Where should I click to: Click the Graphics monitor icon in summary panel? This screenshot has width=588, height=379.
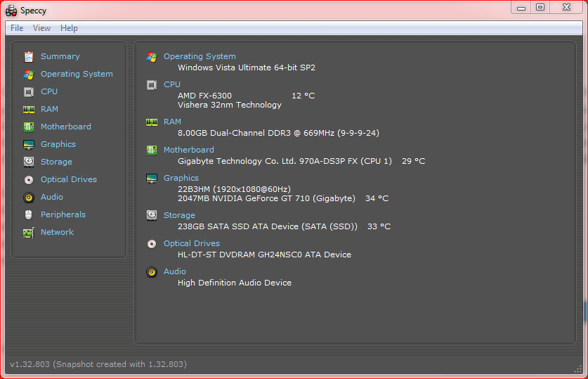[152, 179]
